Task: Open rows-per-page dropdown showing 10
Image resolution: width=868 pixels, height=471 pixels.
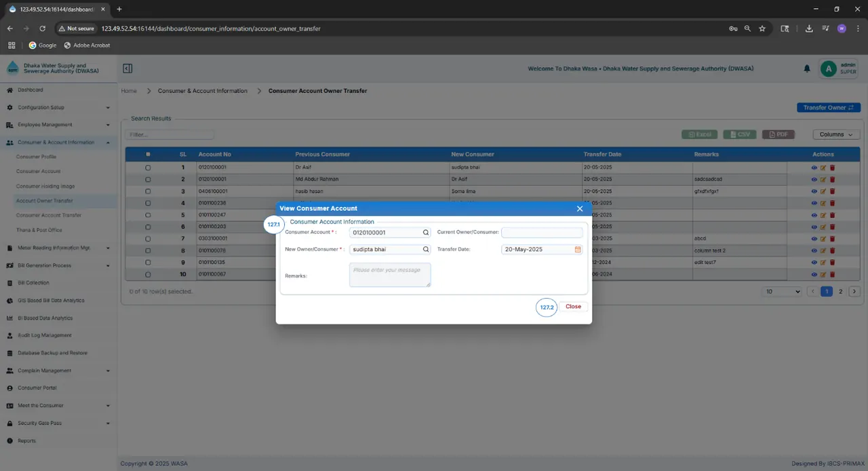Action: [x=783, y=291]
